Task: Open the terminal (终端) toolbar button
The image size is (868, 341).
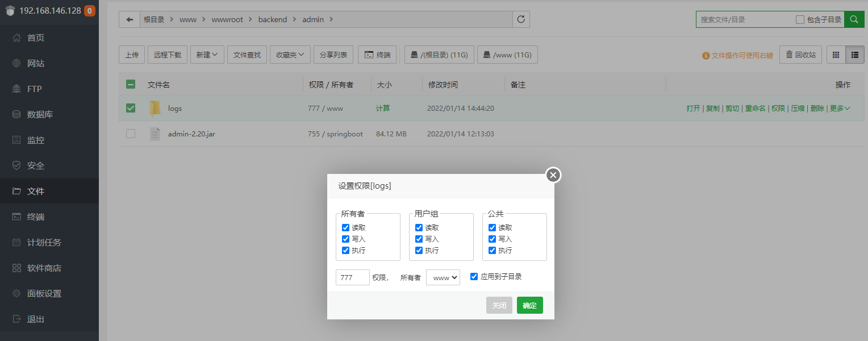Action: (377, 55)
